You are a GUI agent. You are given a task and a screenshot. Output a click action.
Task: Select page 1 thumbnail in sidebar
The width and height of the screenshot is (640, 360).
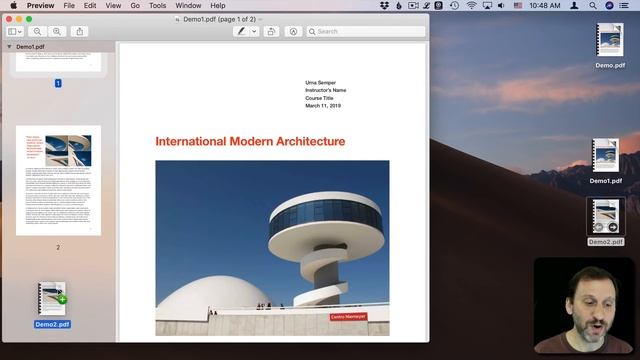pos(58,62)
